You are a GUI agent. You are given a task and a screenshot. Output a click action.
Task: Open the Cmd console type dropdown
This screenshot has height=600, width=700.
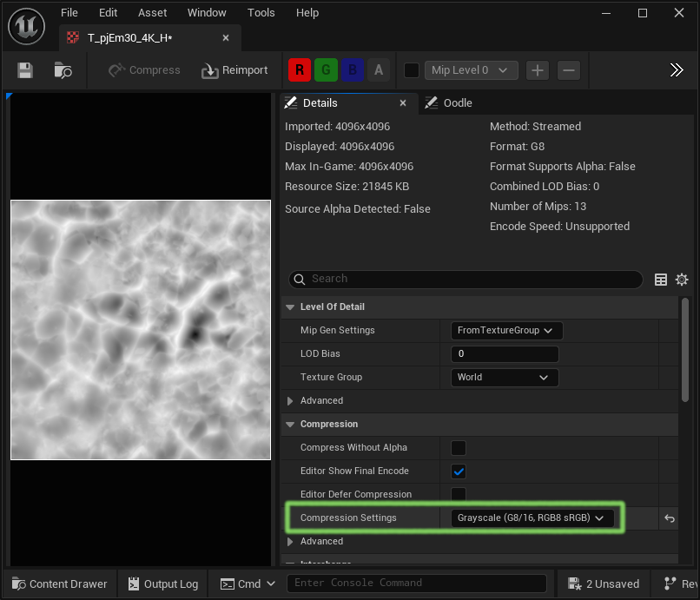coord(248,584)
